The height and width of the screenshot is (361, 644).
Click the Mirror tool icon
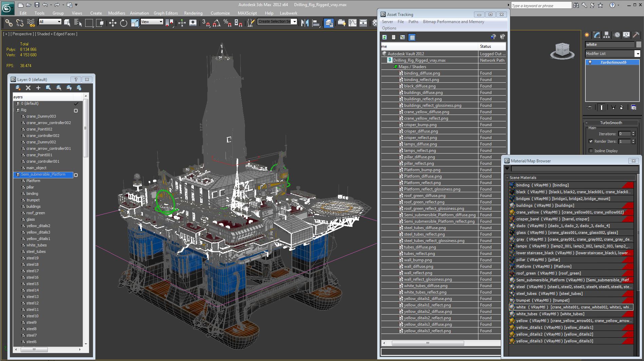coord(305,23)
